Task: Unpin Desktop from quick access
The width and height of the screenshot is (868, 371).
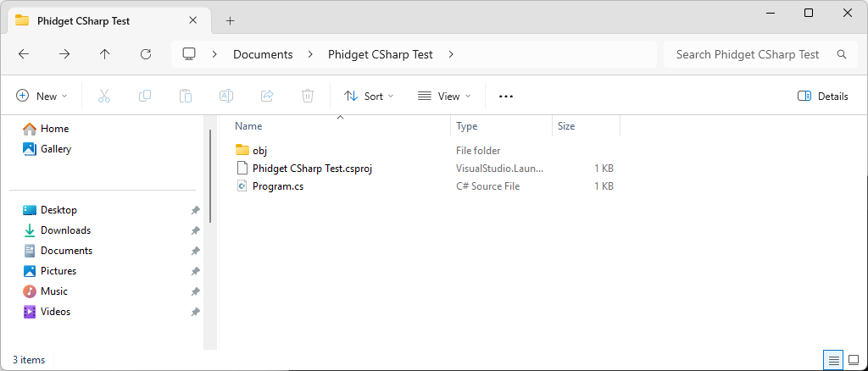Action: [x=195, y=210]
